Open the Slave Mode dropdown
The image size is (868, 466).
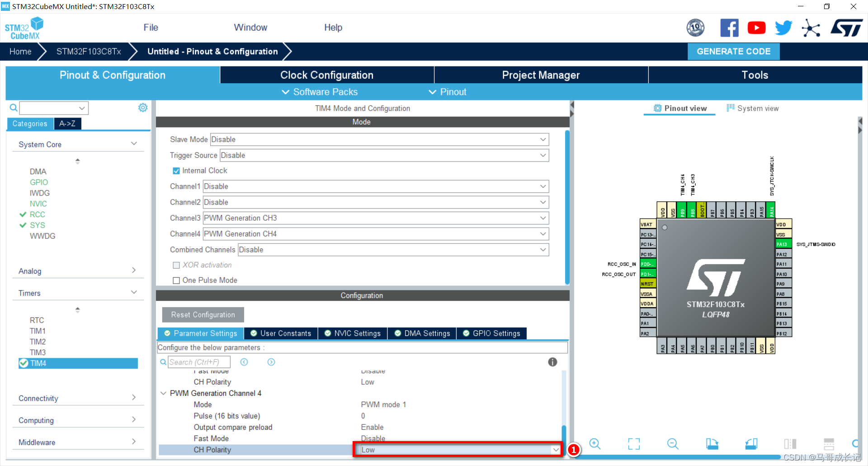point(379,139)
